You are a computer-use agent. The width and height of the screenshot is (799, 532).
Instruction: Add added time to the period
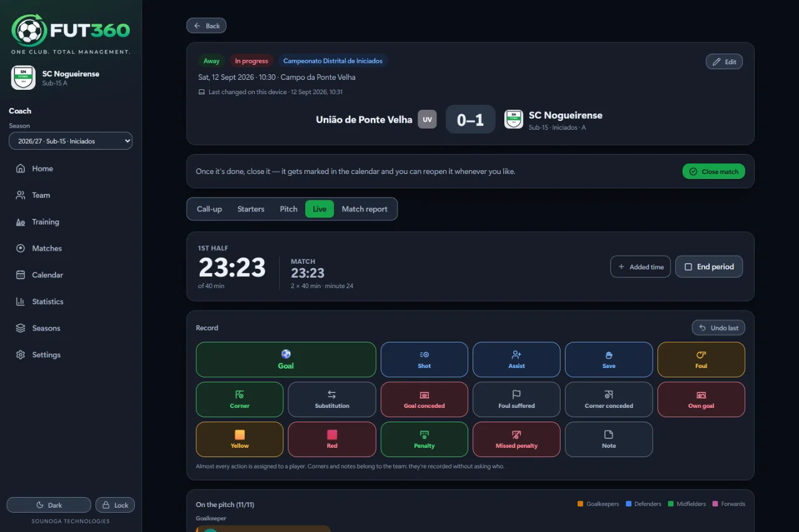coord(640,267)
